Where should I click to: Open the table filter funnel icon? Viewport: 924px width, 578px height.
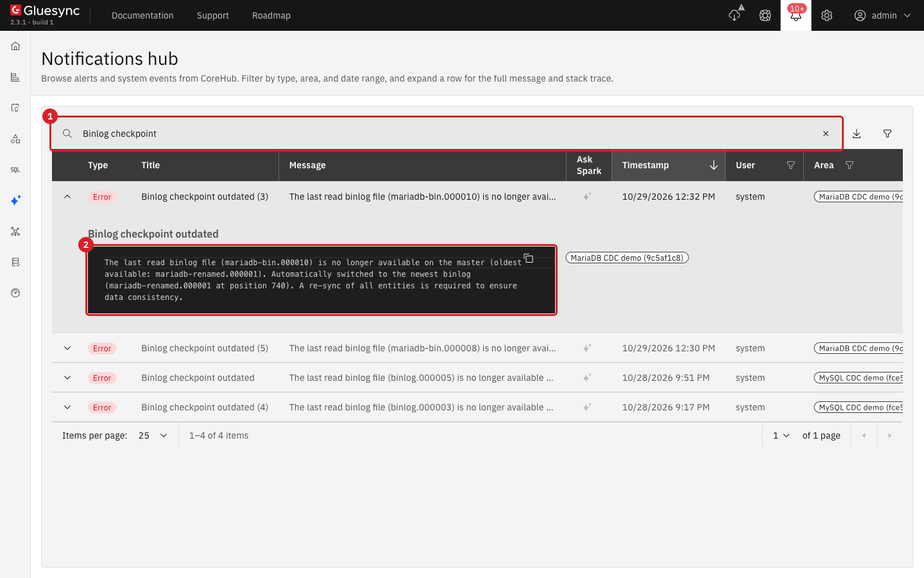click(887, 134)
